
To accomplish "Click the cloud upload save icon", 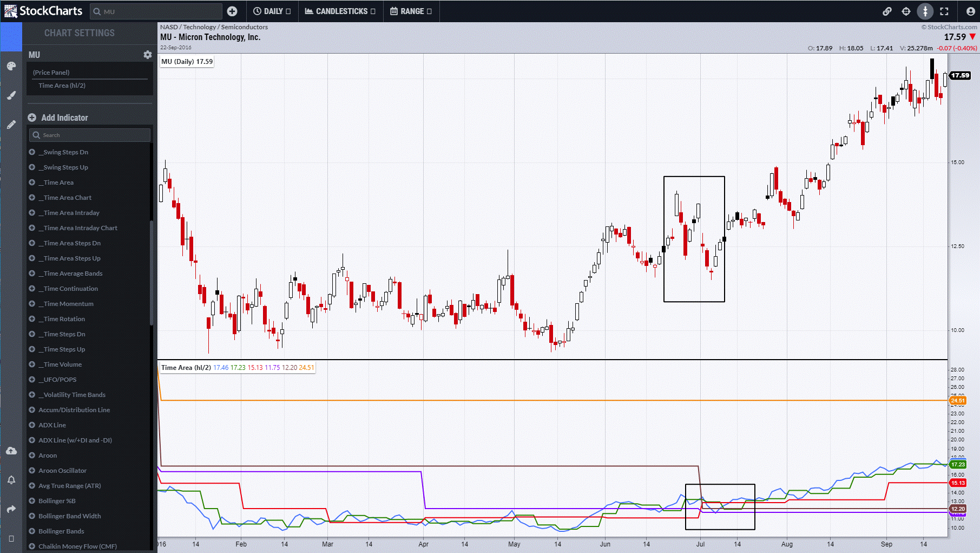I will (x=11, y=451).
